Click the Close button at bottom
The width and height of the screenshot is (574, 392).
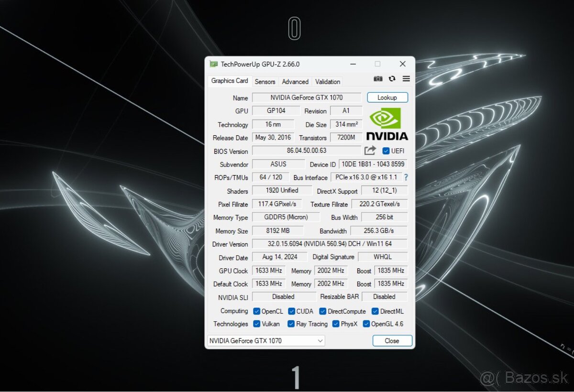tap(392, 341)
